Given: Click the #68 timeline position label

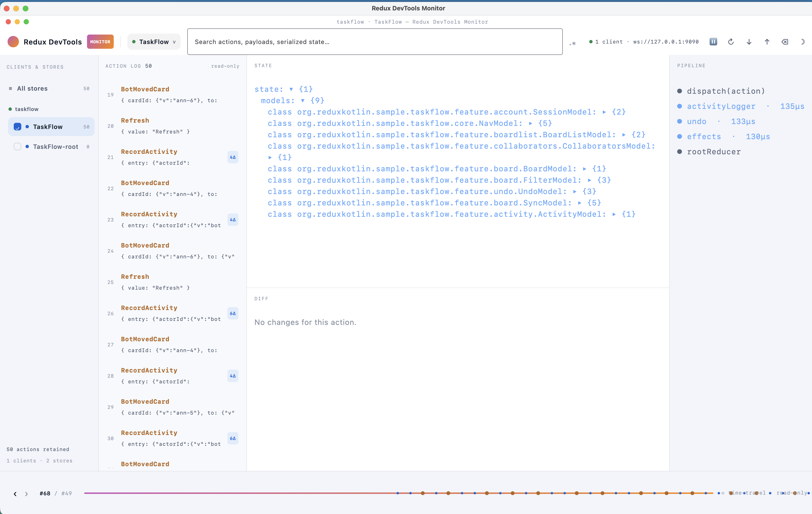Looking at the screenshot, I should coord(45,493).
